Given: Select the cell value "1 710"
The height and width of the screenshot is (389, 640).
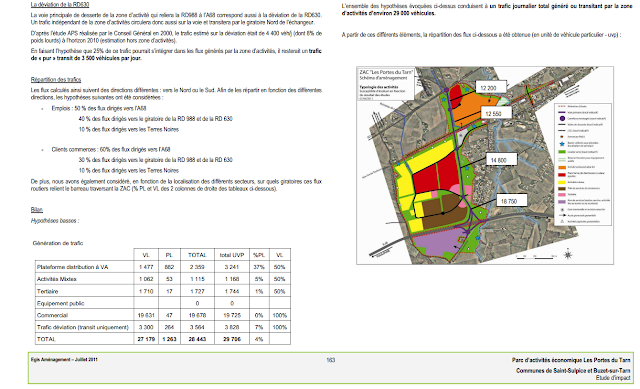Looking at the screenshot, I should coord(146,291).
